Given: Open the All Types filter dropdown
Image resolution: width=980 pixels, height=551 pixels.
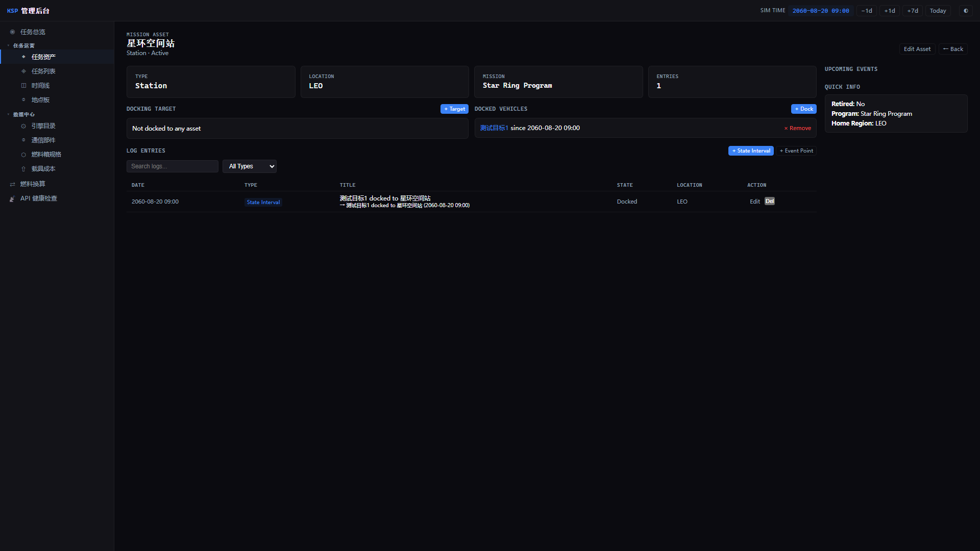Looking at the screenshot, I should 250,166.
